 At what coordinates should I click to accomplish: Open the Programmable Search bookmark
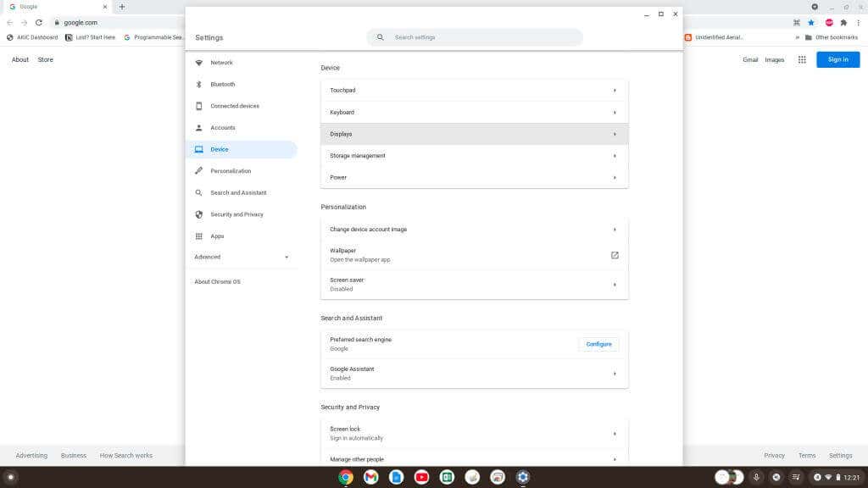(x=153, y=37)
